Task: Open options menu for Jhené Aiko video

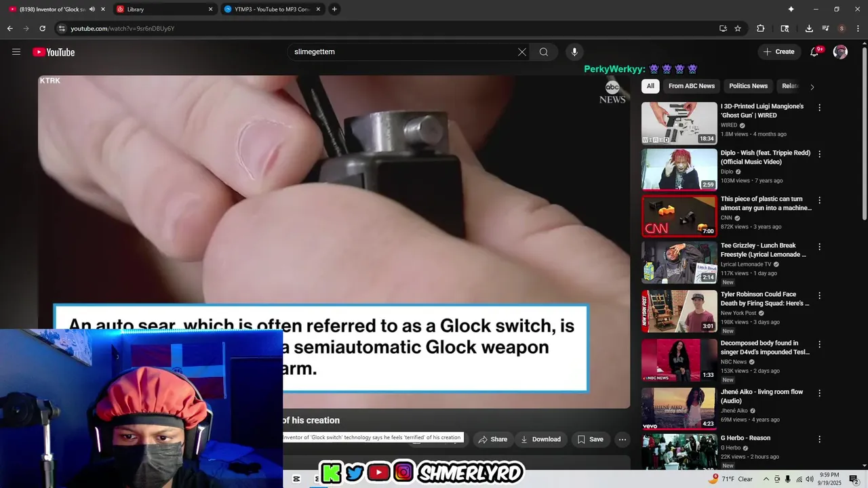Action: point(819,393)
